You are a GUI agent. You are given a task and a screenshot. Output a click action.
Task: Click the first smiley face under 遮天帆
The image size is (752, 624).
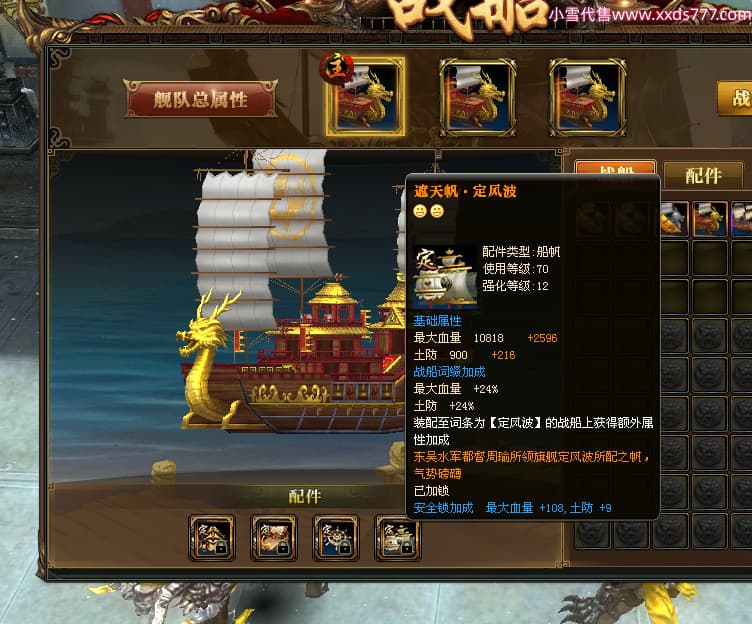pyautogui.click(x=420, y=211)
